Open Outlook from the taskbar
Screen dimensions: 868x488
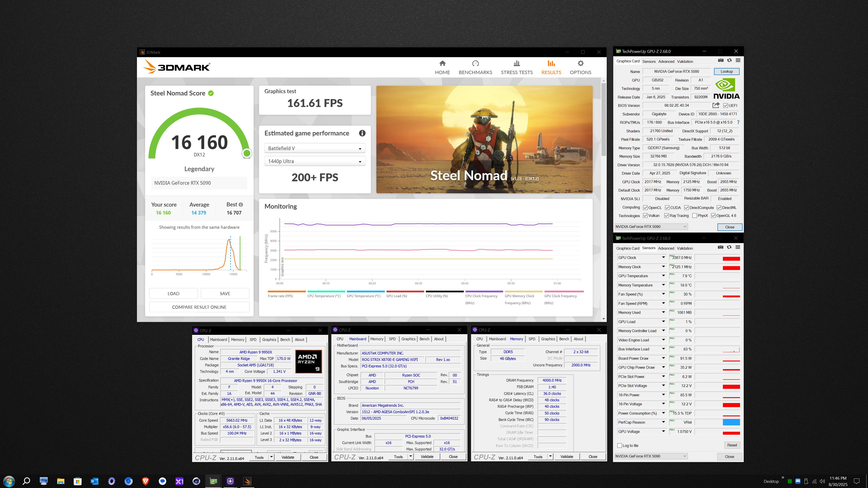pos(94,481)
